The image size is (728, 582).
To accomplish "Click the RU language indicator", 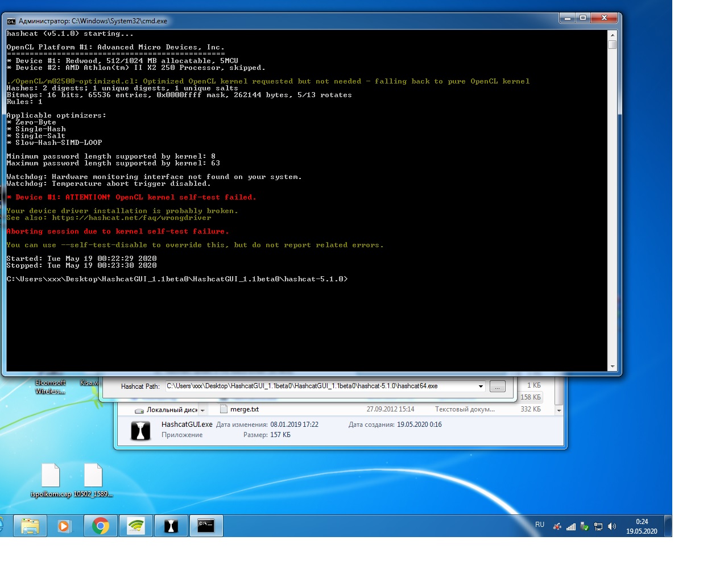I will [x=540, y=525].
